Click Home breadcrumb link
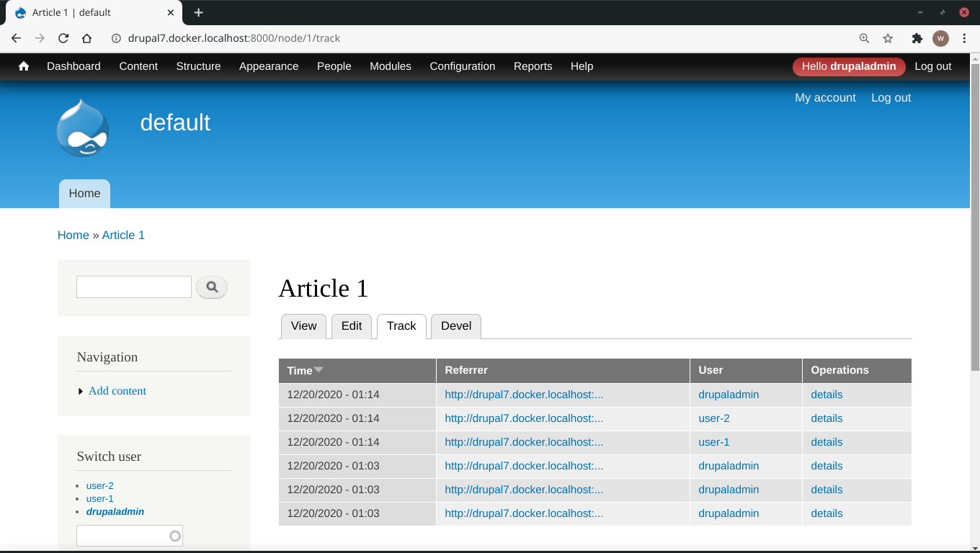This screenshot has height=553, width=980. (x=73, y=235)
